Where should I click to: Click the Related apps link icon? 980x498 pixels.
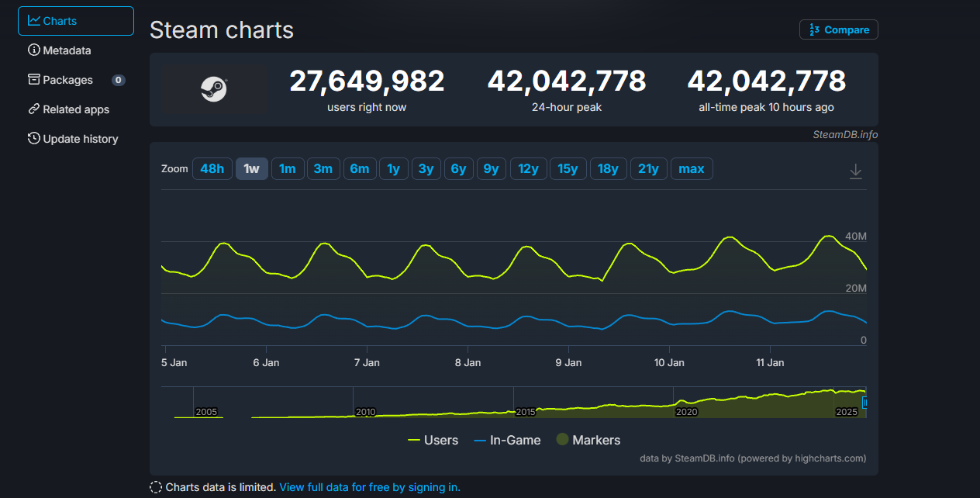(34, 109)
